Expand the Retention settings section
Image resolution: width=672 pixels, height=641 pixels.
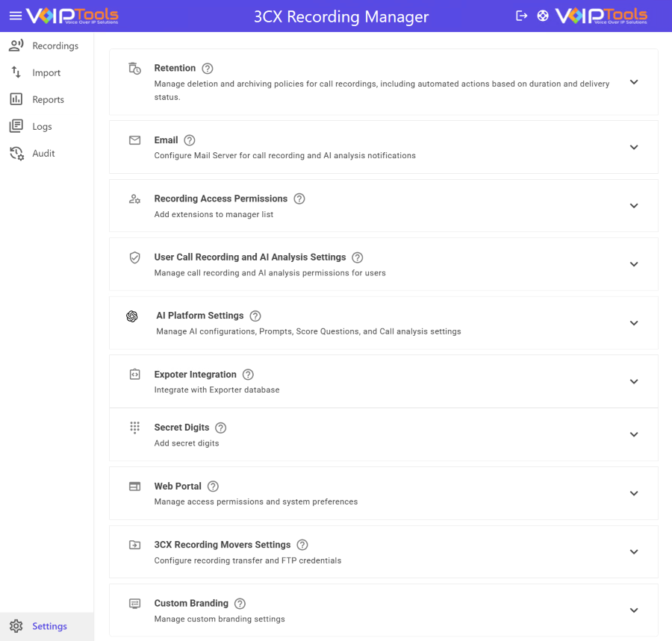[x=634, y=82]
